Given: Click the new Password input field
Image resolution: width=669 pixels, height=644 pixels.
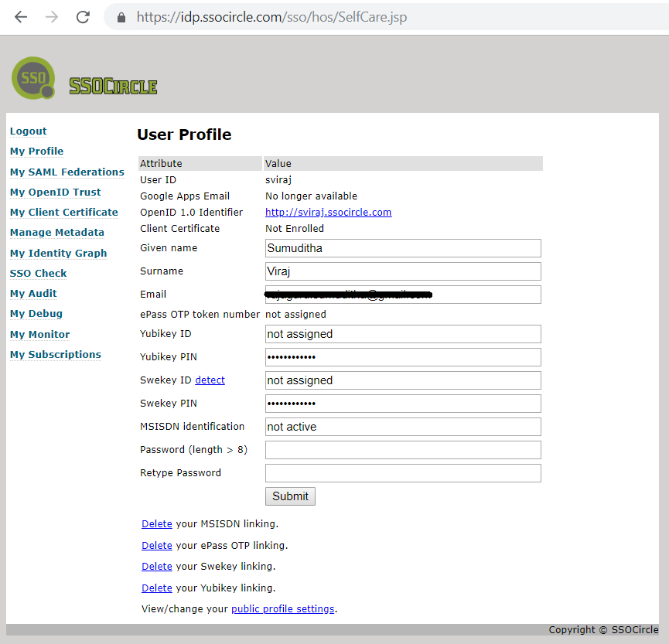Looking at the screenshot, I should pyautogui.click(x=402, y=449).
